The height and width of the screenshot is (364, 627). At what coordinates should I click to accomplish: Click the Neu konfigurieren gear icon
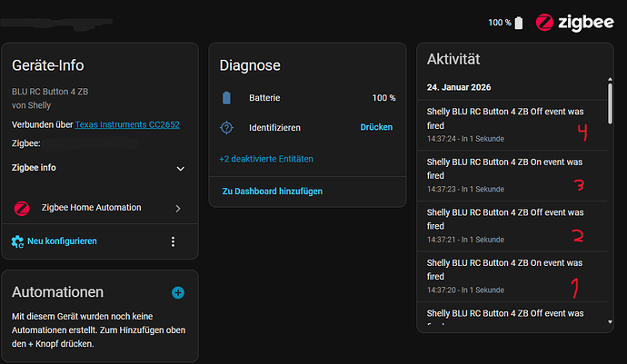(x=17, y=241)
